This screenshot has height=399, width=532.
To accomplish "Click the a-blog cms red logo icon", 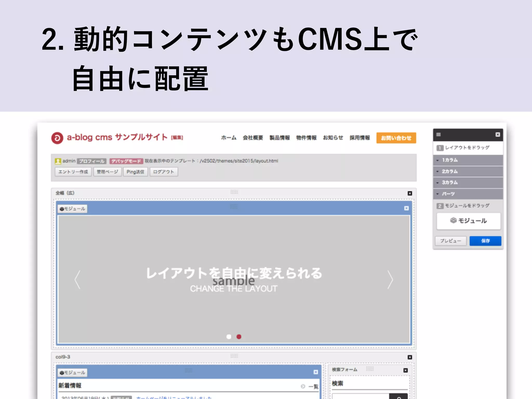I will pyautogui.click(x=57, y=138).
